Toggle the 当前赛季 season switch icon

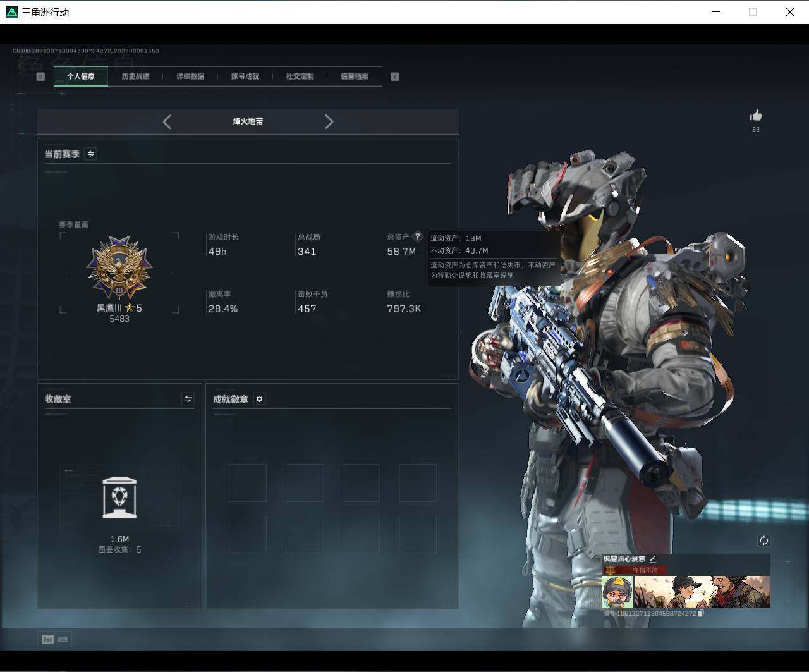[x=91, y=154]
